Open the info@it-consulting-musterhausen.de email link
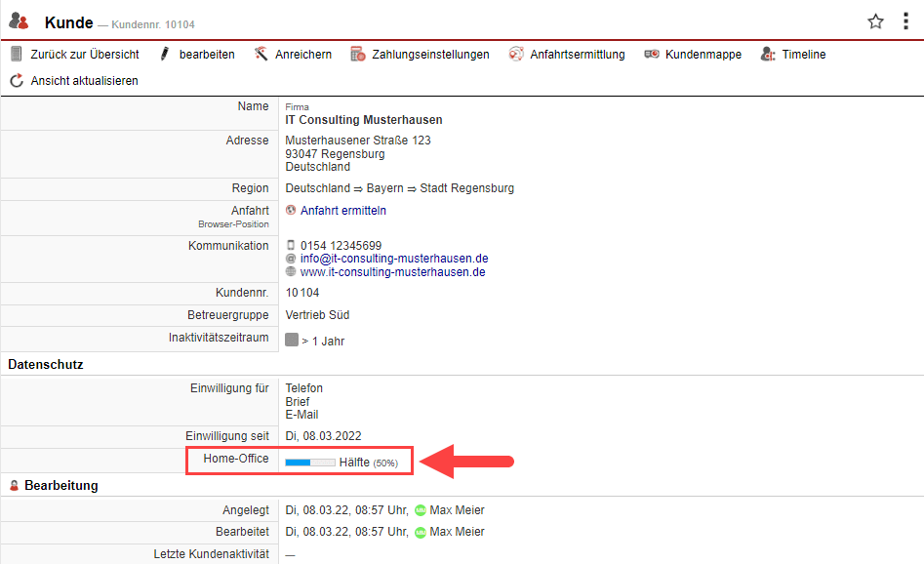This screenshot has height=564, width=924. click(393, 259)
